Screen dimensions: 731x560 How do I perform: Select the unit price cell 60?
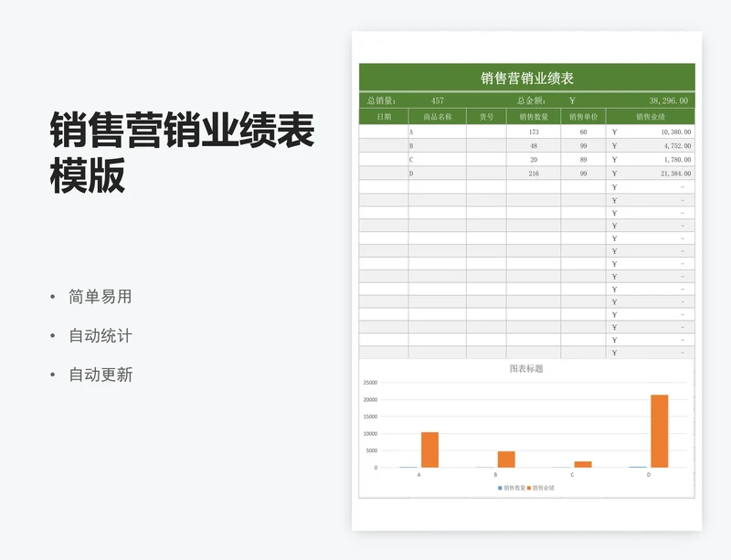[x=583, y=132]
